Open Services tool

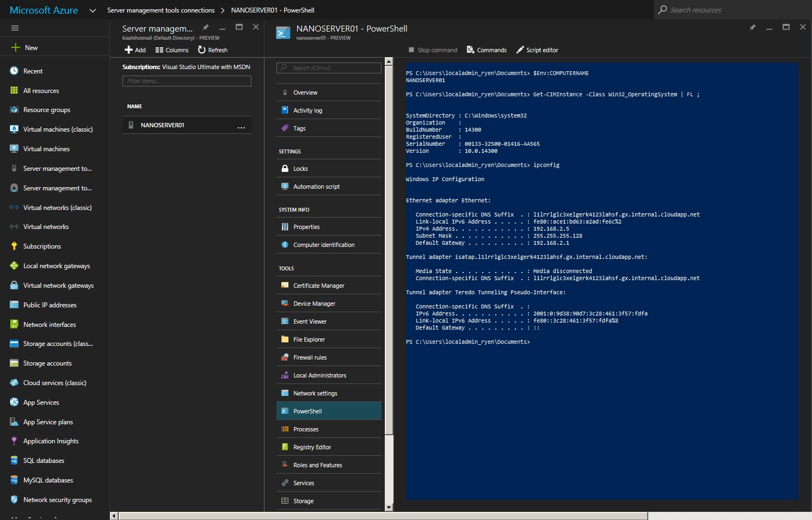[329, 483]
